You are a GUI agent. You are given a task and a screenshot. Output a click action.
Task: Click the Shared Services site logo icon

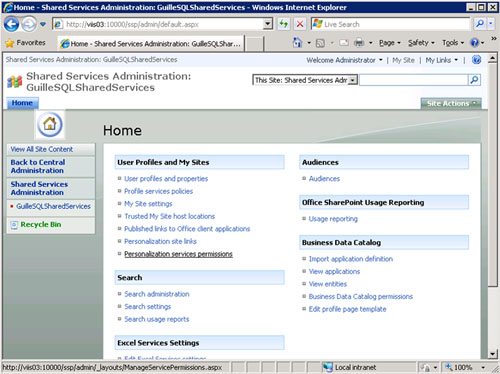[x=15, y=81]
